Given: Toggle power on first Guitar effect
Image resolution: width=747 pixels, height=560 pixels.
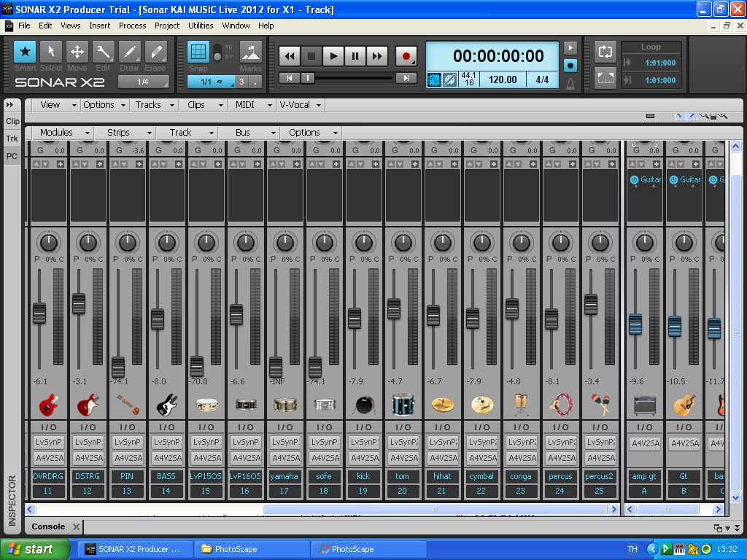Looking at the screenshot, I should coord(634,179).
